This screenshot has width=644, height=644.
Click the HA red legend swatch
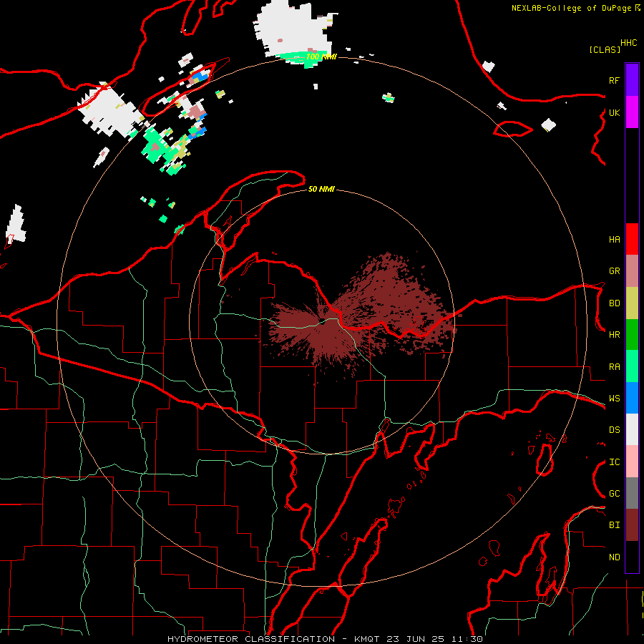pyautogui.click(x=632, y=239)
